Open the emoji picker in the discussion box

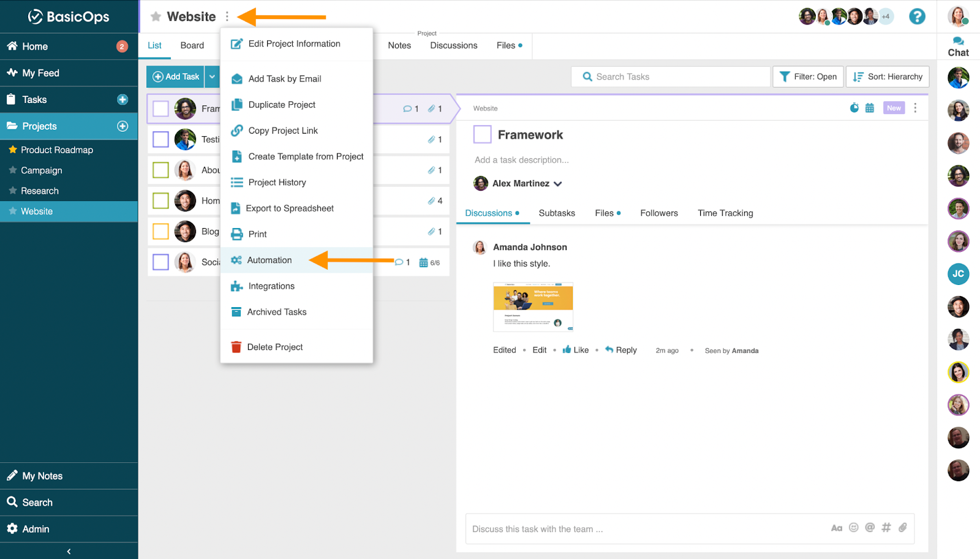(854, 528)
